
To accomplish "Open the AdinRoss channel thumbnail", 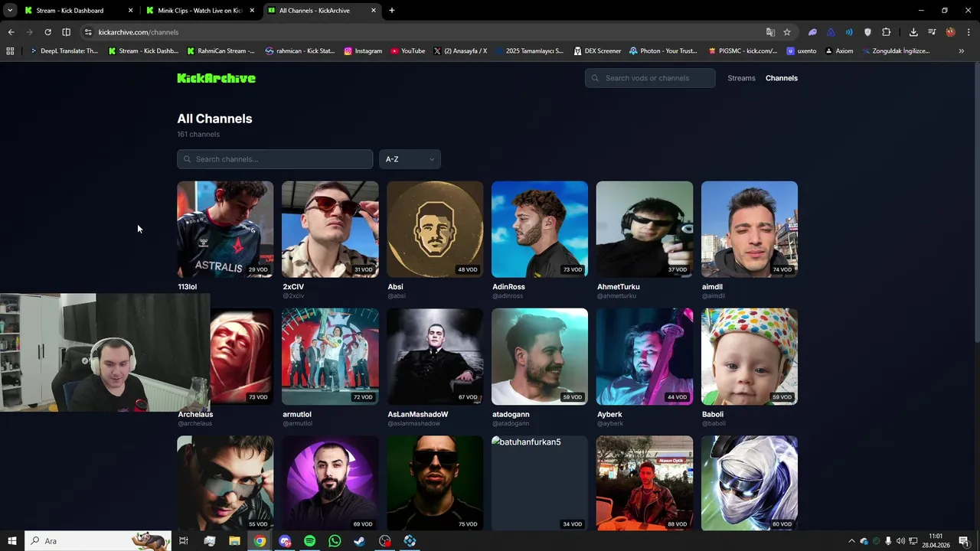I will click(540, 229).
